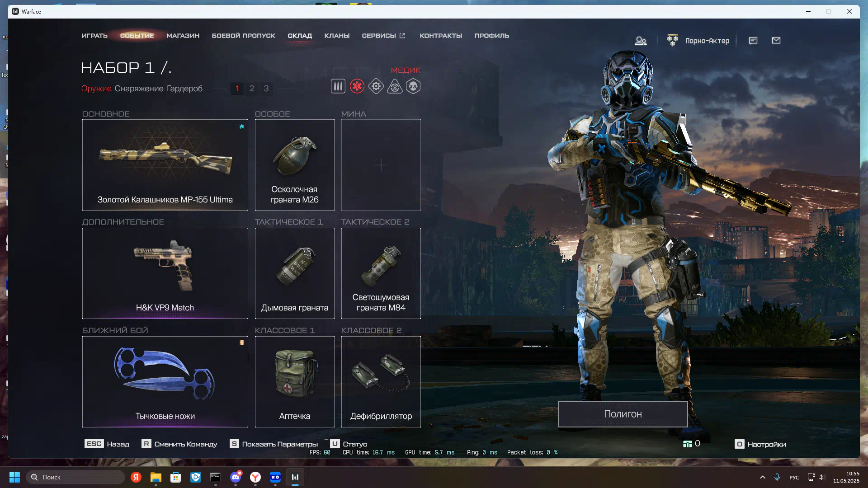Open the ПРОФИЛЬ menu tab
Screen dimensions: 868x488
point(492,36)
